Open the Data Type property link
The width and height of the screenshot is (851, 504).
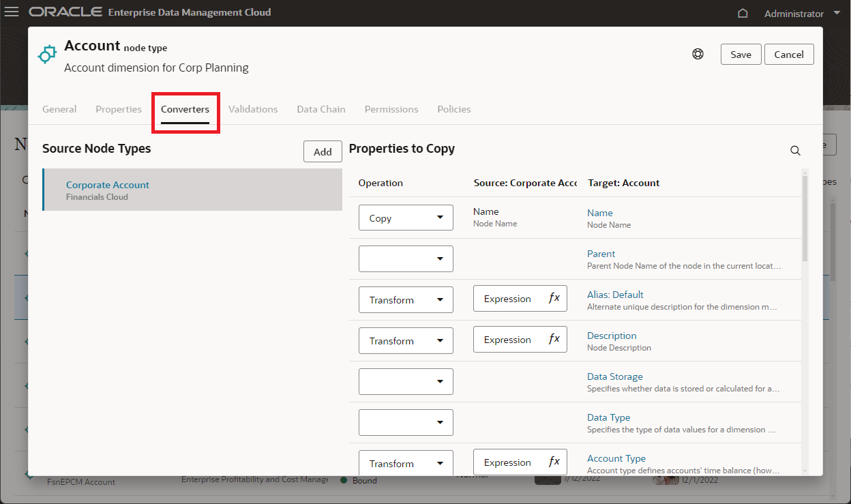(x=608, y=417)
